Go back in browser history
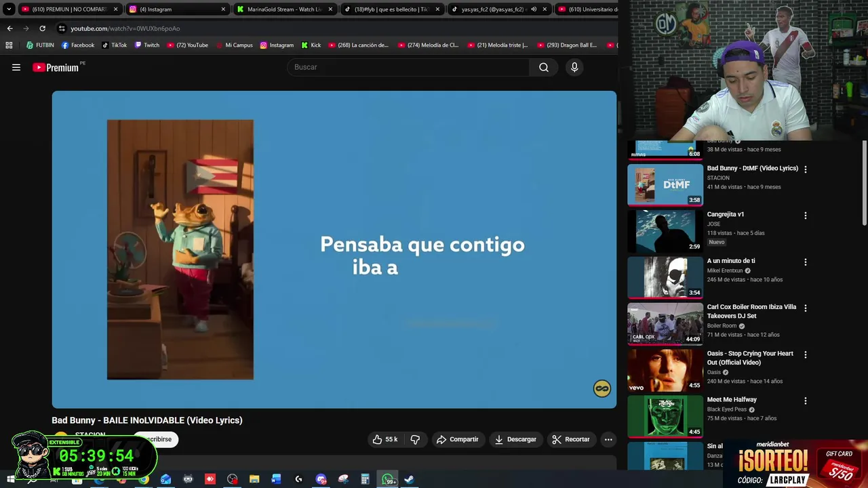The height and width of the screenshot is (488, 868). pos(9,28)
